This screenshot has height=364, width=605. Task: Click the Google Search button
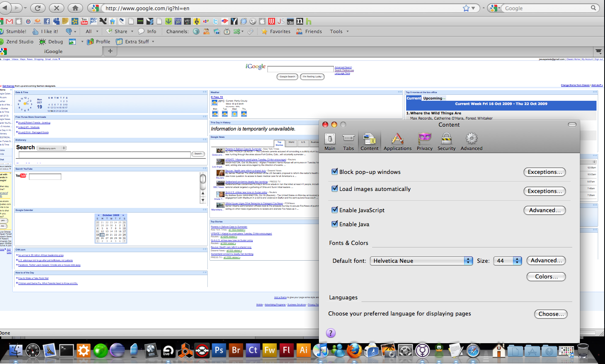[x=287, y=77]
